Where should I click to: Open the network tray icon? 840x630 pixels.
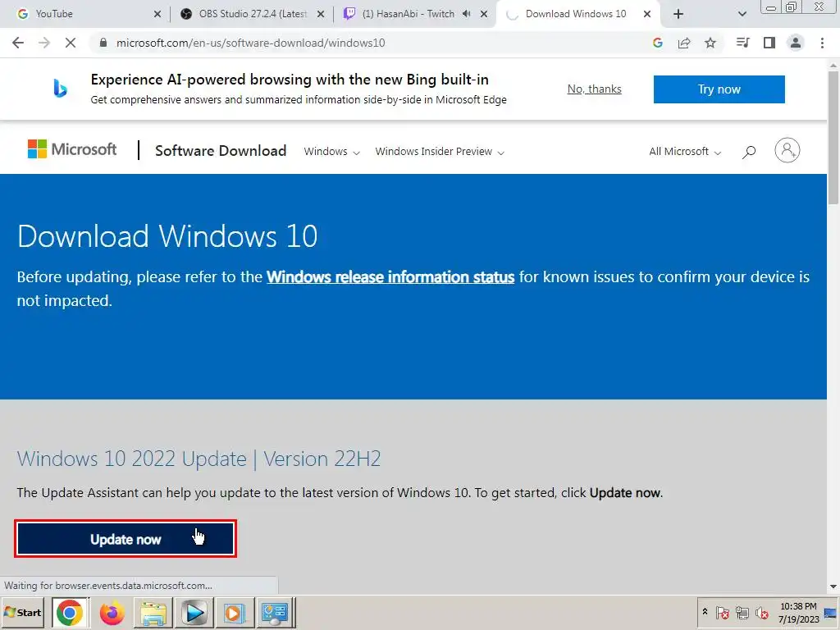(x=742, y=612)
